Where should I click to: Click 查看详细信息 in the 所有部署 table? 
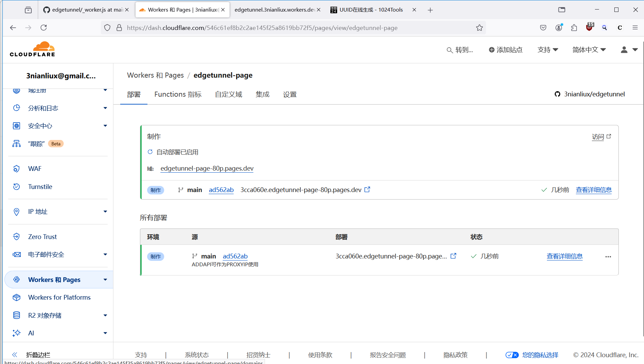pos(565,256)
